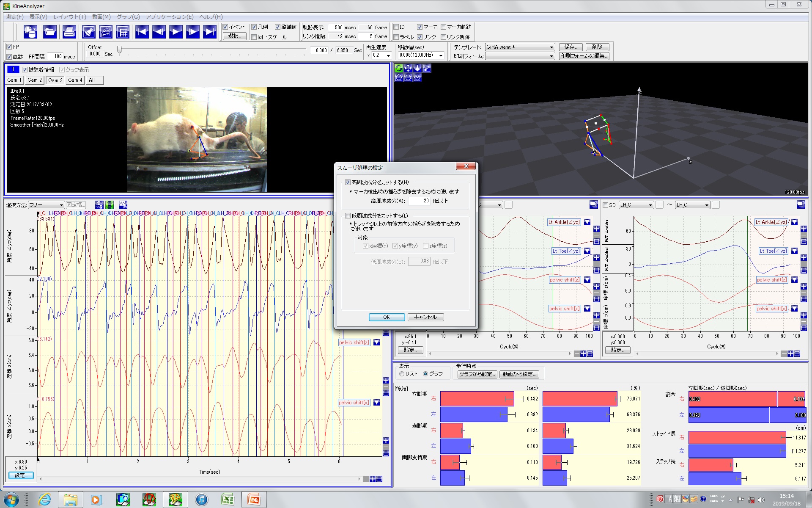The width and height of the screenshot is (812, 508).
Task: Enable the low frequency cut checkbox
Action: click(348, 216)
